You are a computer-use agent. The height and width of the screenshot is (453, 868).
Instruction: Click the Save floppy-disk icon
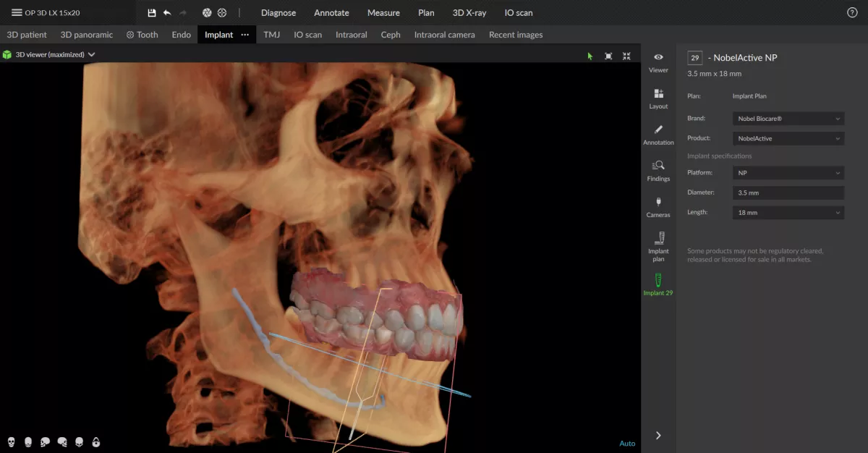151,13
